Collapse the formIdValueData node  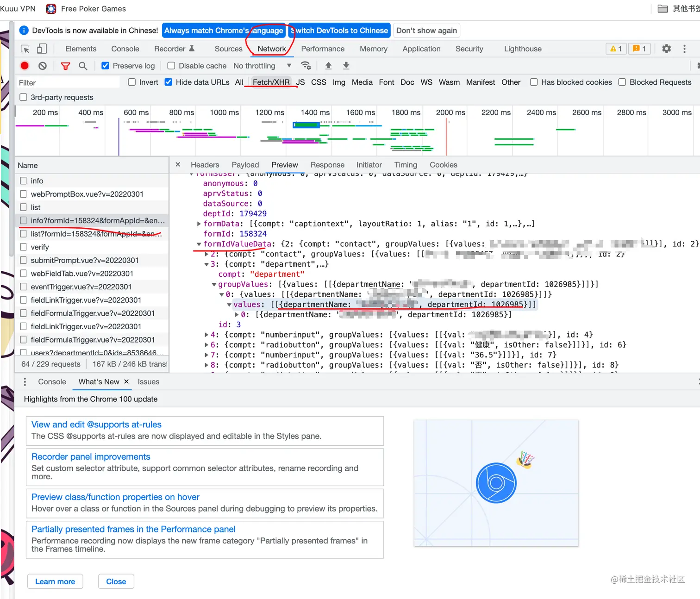click(x=199, y=244)
